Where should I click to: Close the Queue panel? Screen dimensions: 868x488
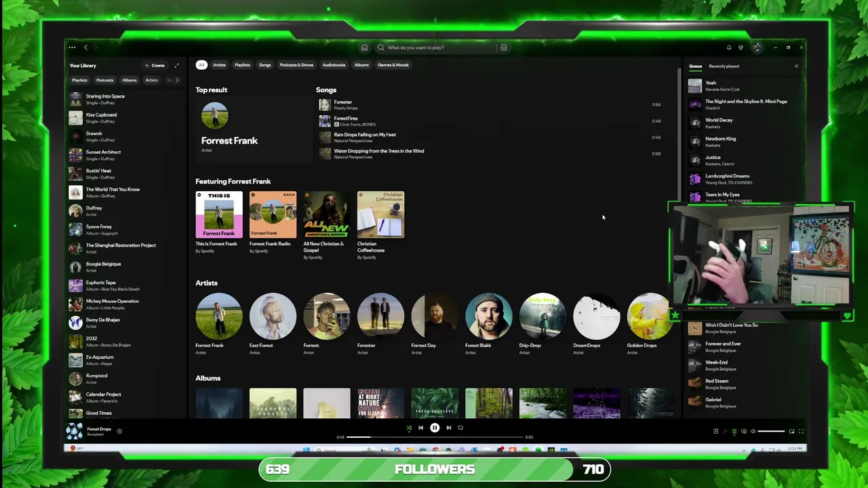(796, 66)
